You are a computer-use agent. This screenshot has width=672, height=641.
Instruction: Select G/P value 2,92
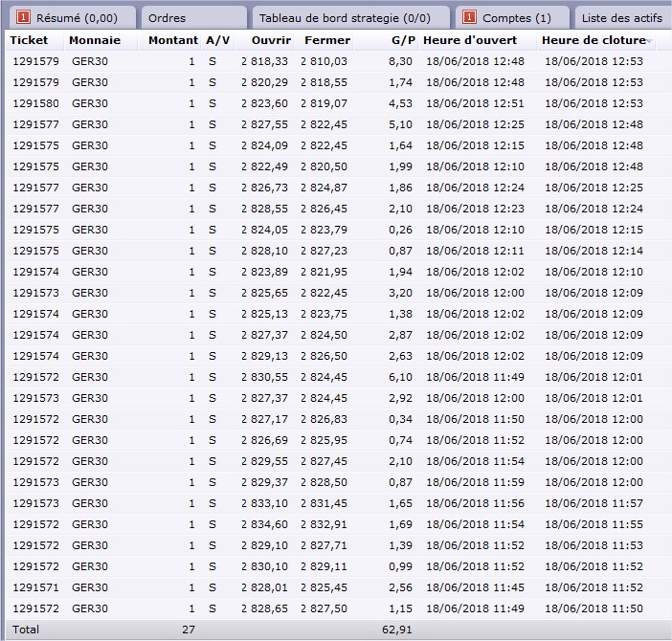(x=400, y=398)
